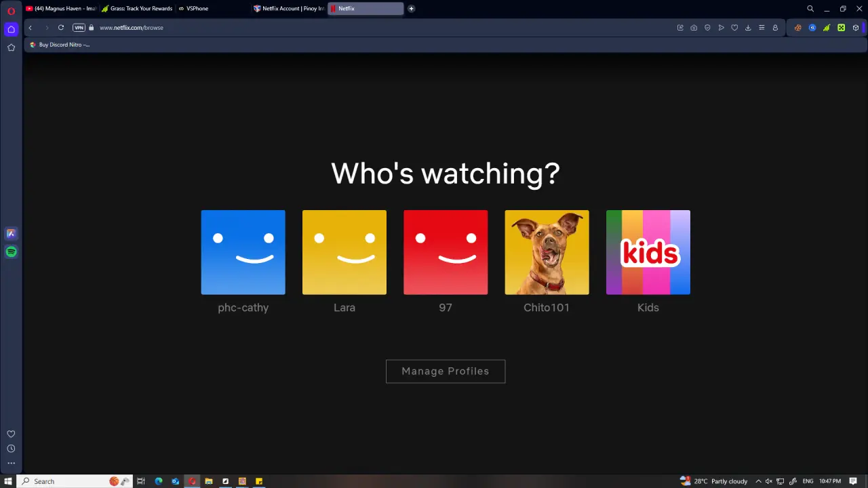The image size is (868, 488).
Task: Add page to bookmarks with heart icon
Action: 734,28
